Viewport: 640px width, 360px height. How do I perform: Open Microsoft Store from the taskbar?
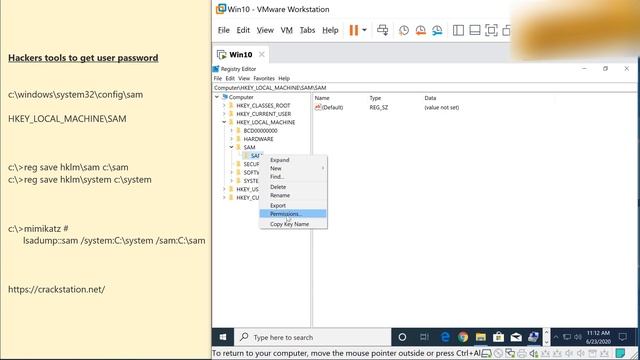click(x=498, y=337)
